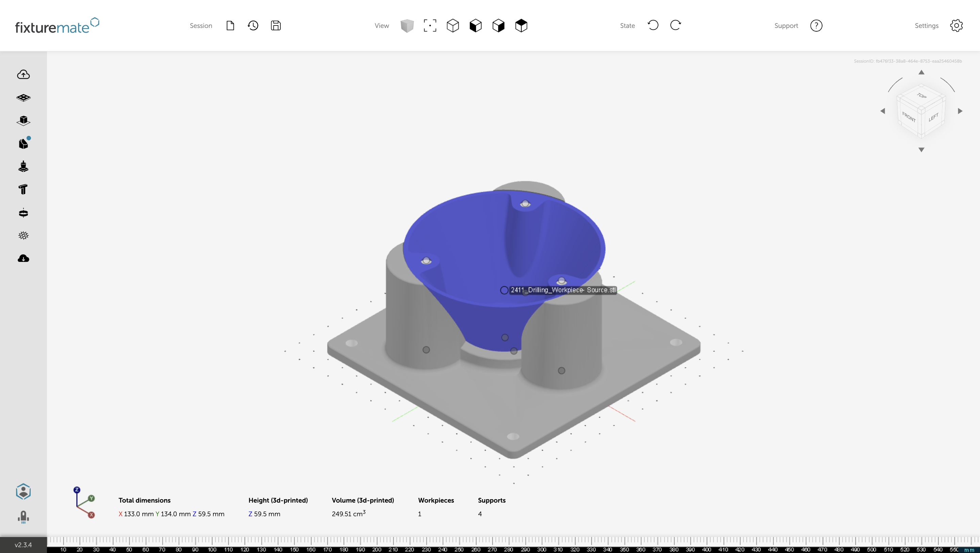Image resolution: width=980 pixels, height=553 pixels.
Task: Switch to the top-face cube view
Action: point(521,26)
